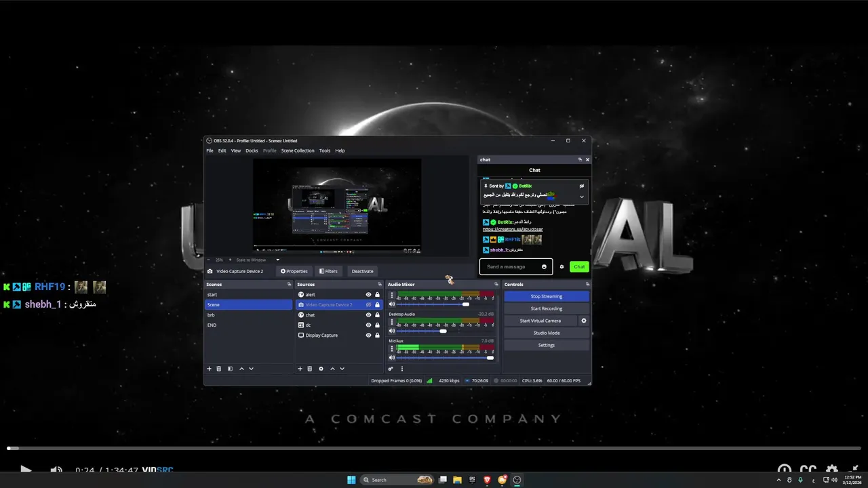The height and width of the screenshot is (488, 868).
Task: Move source down in Sources panel
Action: point(342,369)
